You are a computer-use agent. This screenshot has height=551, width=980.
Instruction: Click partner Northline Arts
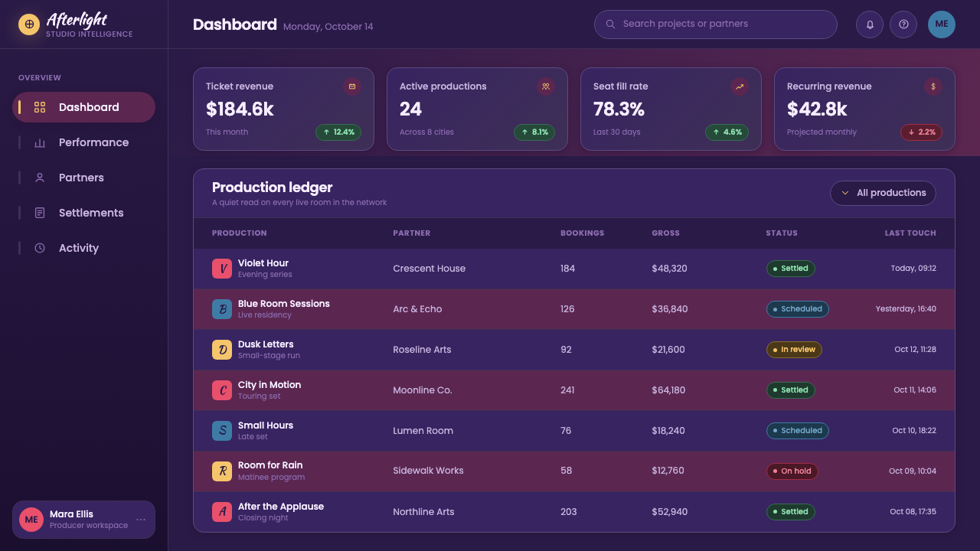click(423, 512)
